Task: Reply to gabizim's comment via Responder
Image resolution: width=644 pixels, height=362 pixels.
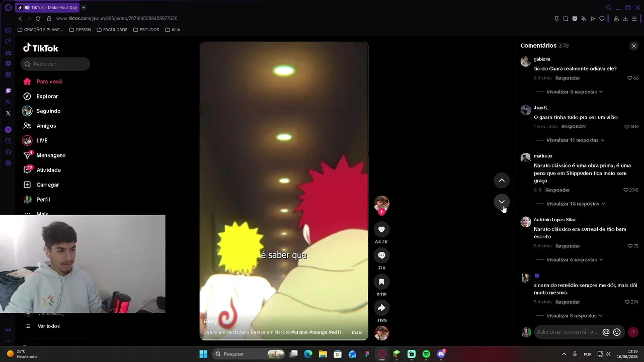Action: [568, 78]
